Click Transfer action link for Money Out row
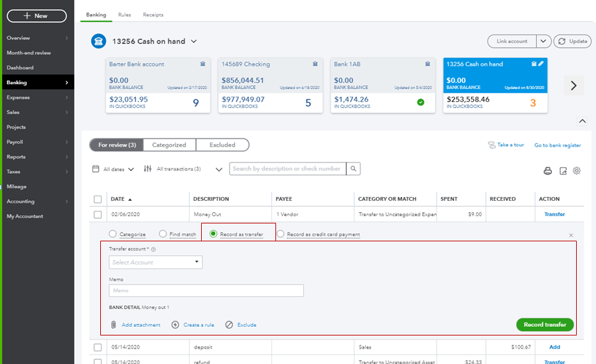The height and width of the screenshot is (364, 596). coord(555,214)
